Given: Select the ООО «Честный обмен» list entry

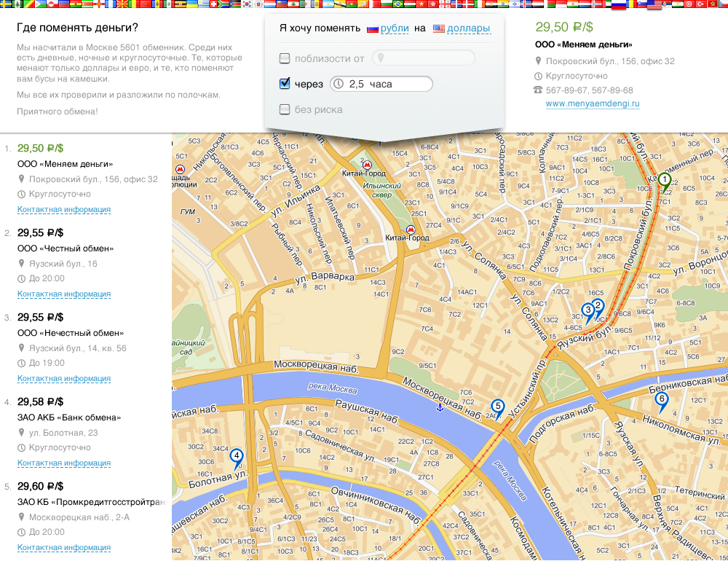Looking at the screenshot, I should (x=56, y=248).
